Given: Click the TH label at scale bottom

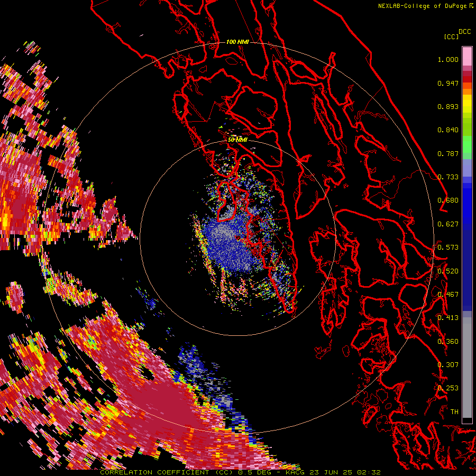Looking at the screenshot, I should tap(454, 412).
